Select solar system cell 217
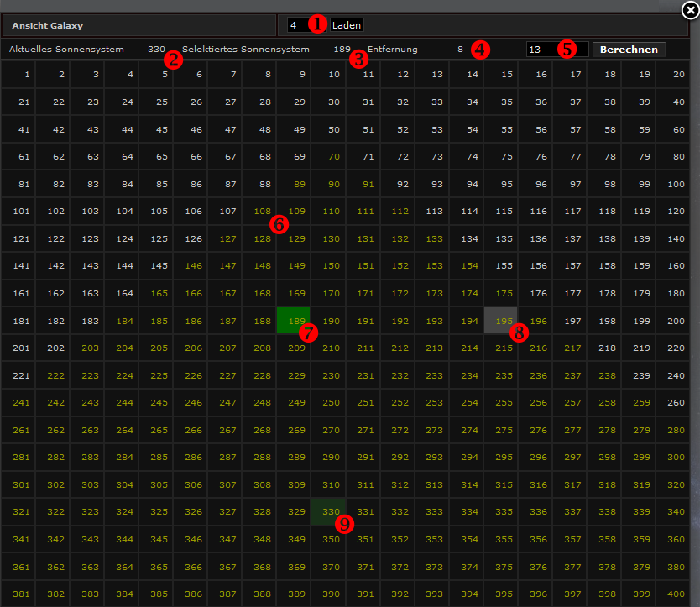 click(569, 348)
